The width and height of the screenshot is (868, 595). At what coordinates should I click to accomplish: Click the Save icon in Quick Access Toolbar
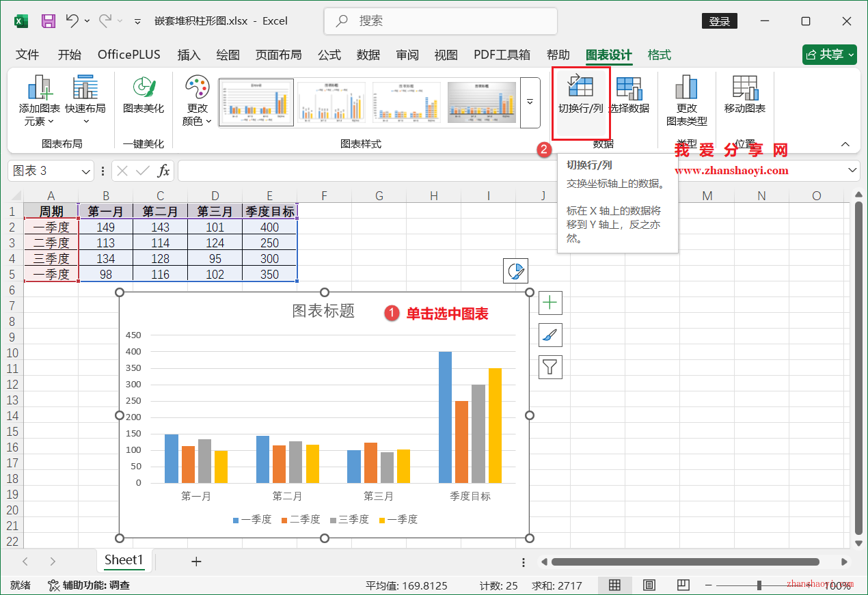click(x=48, y=21)
